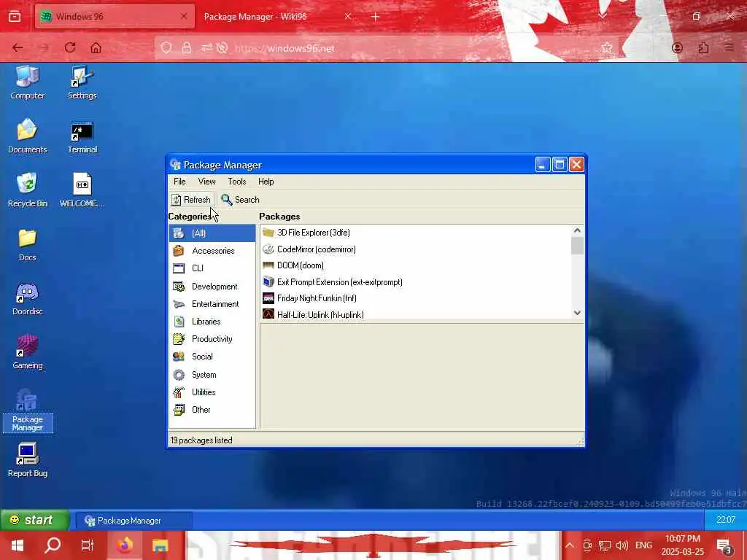Choose the Entertainment category
Screen dimensions: 747x560
(x=212, y=304)
